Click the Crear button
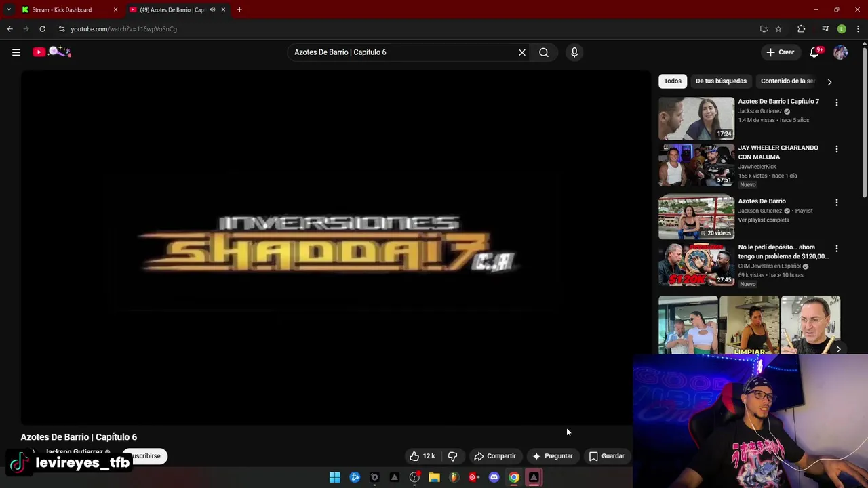868x488 pixels. [x=780, y=52]
